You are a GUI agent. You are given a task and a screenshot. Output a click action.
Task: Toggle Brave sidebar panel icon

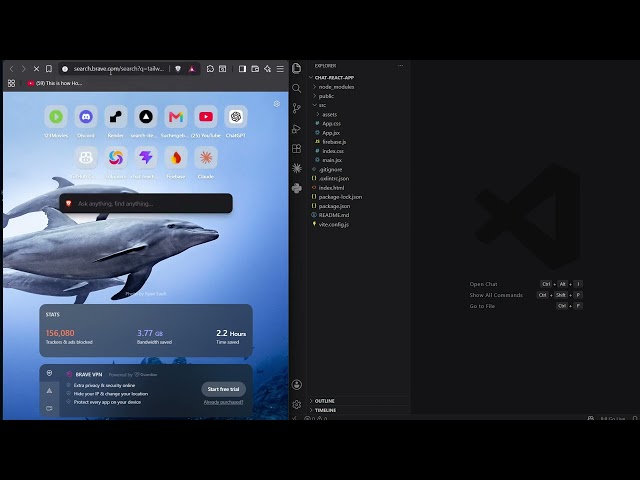click(x=242, y=69)
